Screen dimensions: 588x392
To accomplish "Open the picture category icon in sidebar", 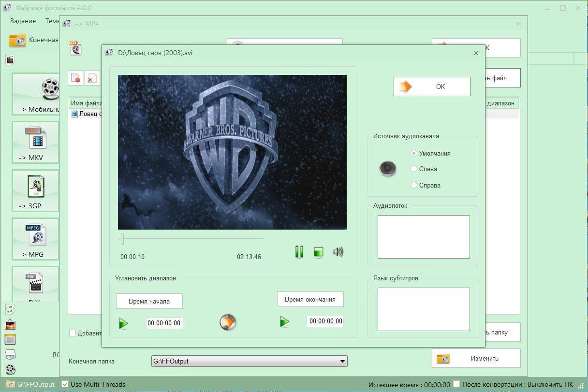I will 10,324.
